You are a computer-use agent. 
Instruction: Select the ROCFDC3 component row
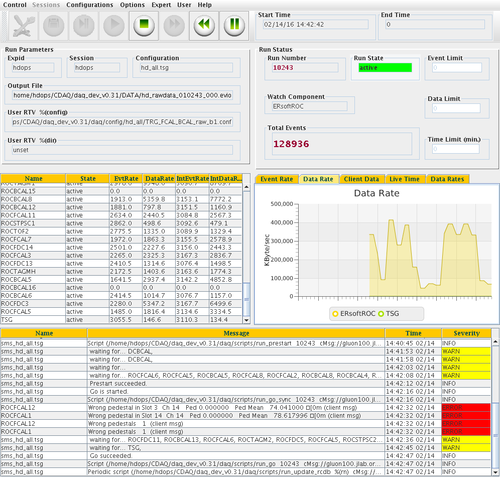[121, 304]
